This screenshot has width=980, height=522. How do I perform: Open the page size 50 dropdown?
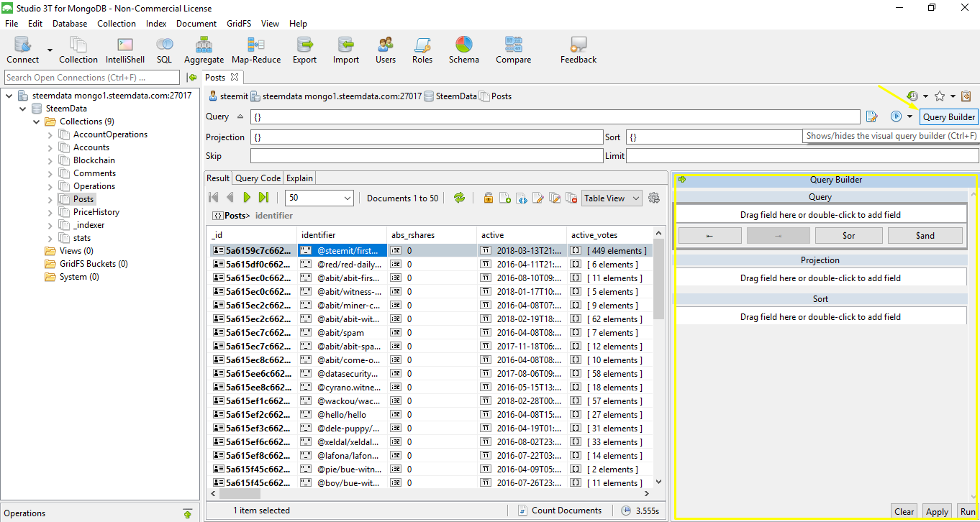(348, 198)
